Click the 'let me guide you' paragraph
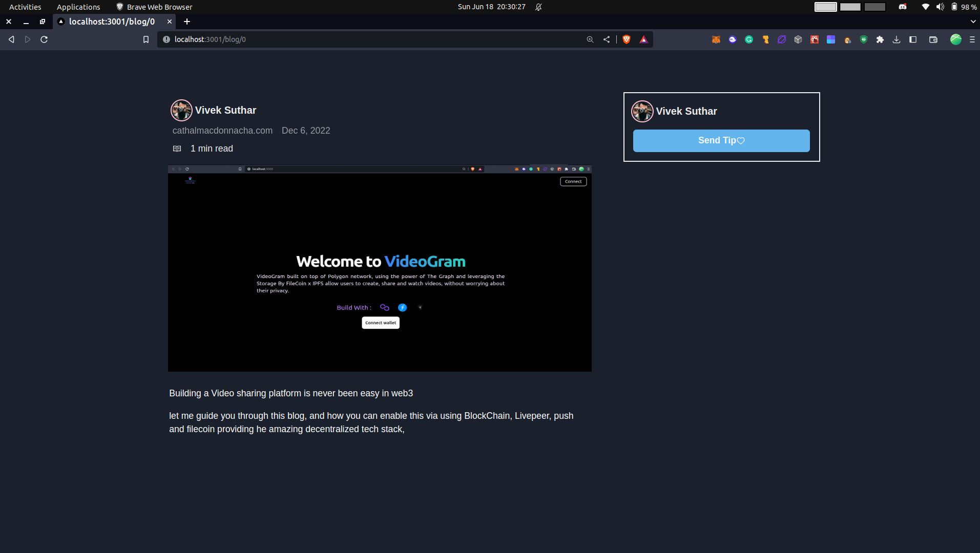Viewport: 980px width, 553px height. coord(371,422)
